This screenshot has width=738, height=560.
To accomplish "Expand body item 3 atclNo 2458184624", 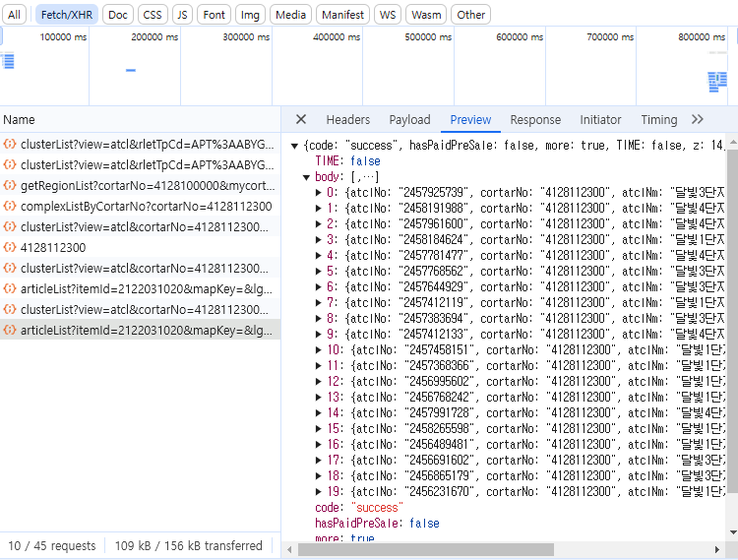I will tap(319, 239).
